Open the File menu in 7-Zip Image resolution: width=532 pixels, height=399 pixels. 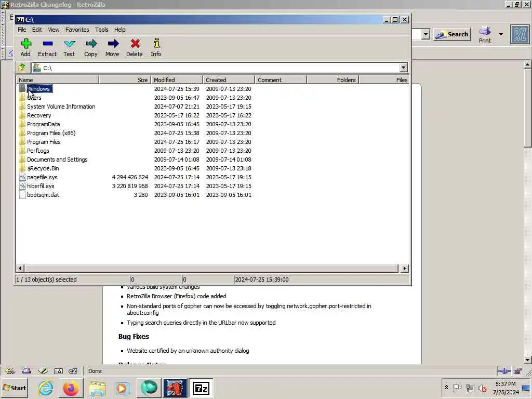point(22,30)
